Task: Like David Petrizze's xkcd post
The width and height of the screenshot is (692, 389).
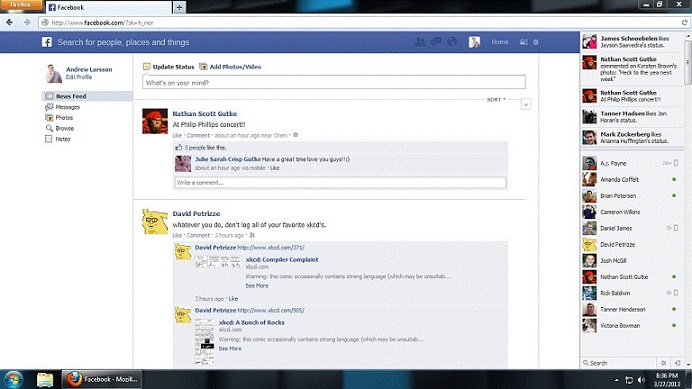Action: point(177,235)
